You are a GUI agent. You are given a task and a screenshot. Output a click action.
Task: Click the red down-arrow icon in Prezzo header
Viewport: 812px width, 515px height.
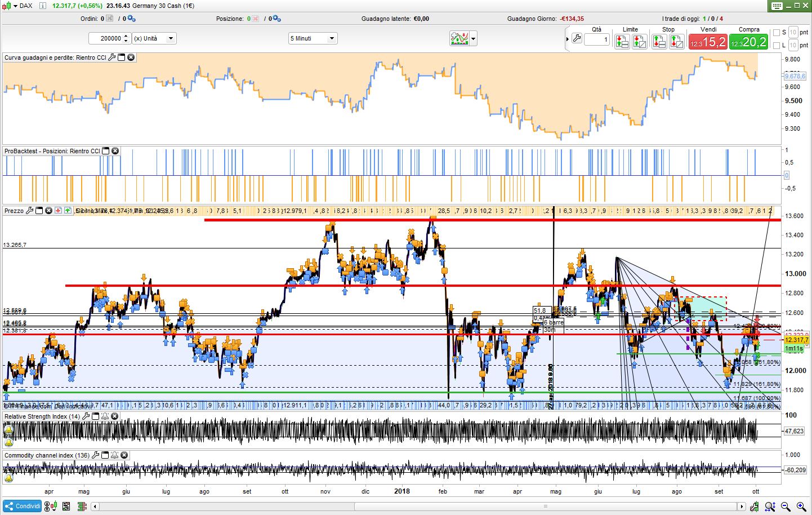point(58,211)
